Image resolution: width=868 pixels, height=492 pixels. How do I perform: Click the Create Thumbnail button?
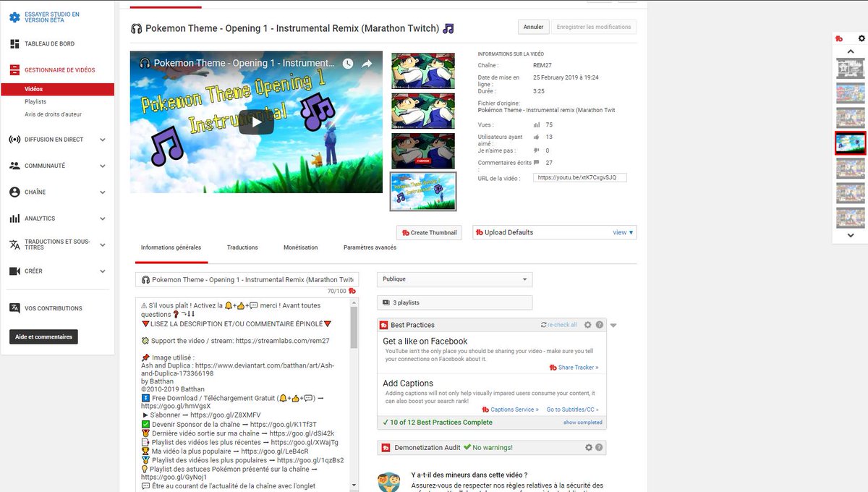click(429, 232)
